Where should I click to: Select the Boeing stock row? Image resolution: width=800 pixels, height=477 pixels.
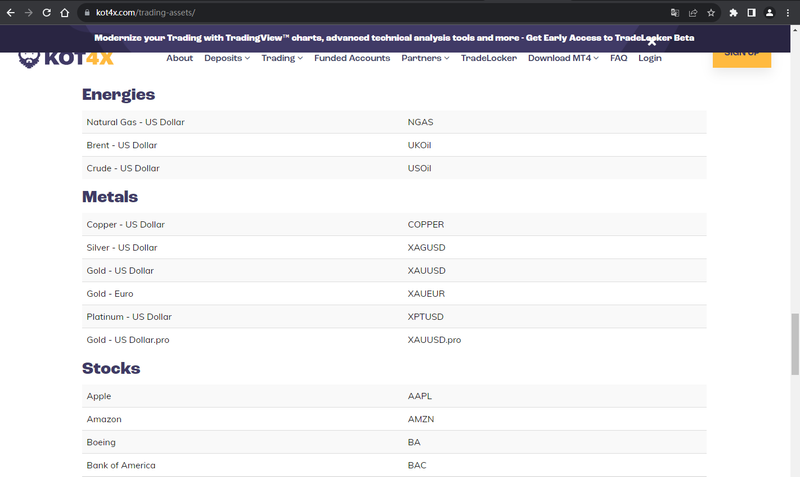[x=394, y=442]
